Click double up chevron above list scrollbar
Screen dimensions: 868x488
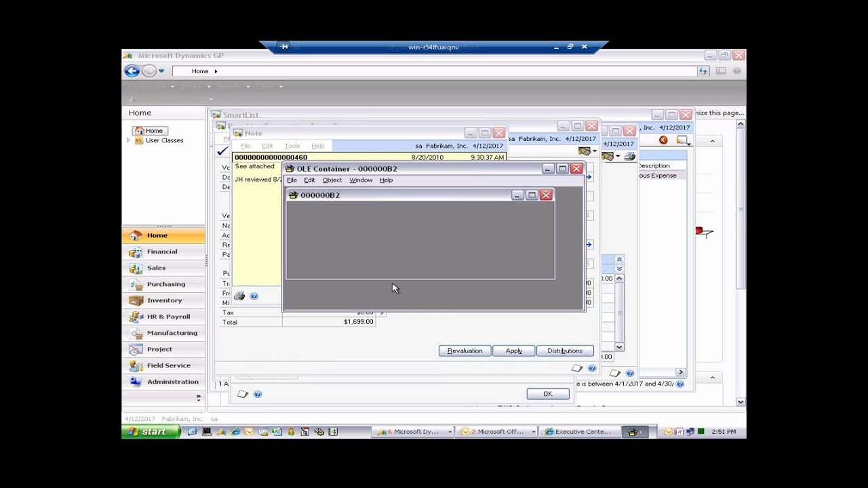(619, 260)
